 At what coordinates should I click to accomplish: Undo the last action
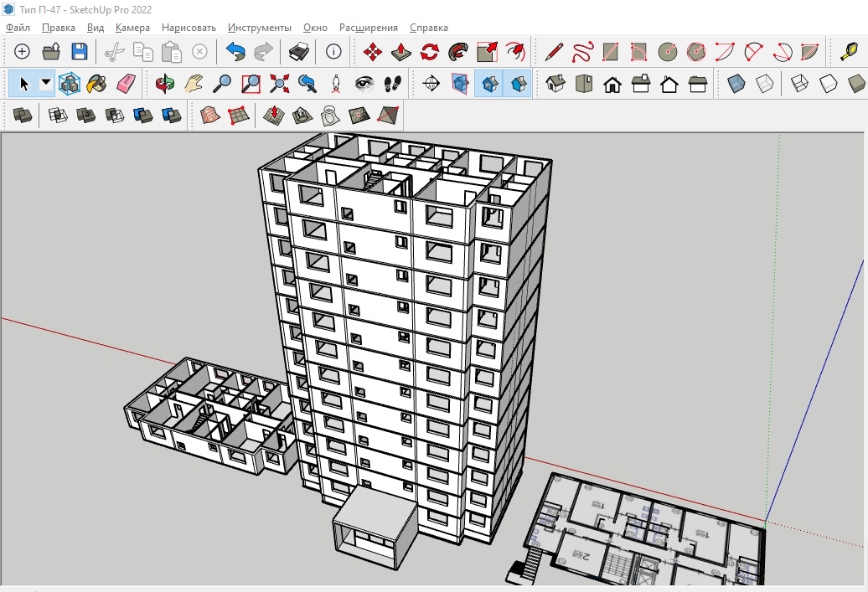tap(235, 52)
